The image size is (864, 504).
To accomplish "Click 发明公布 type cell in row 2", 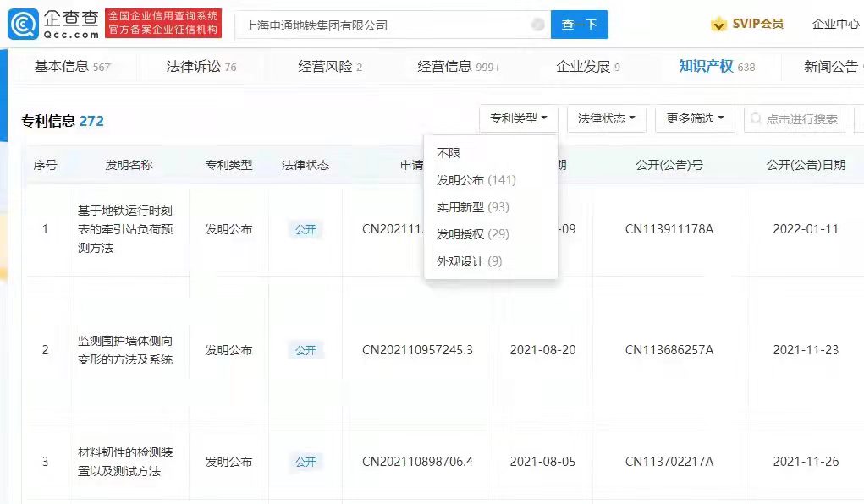I will 228,350.
